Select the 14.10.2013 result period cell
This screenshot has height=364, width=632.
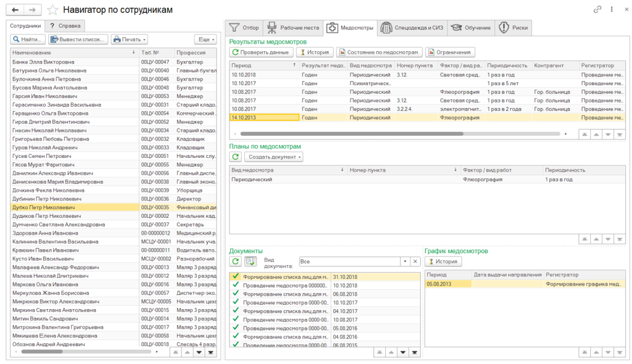tap(264, 118)
